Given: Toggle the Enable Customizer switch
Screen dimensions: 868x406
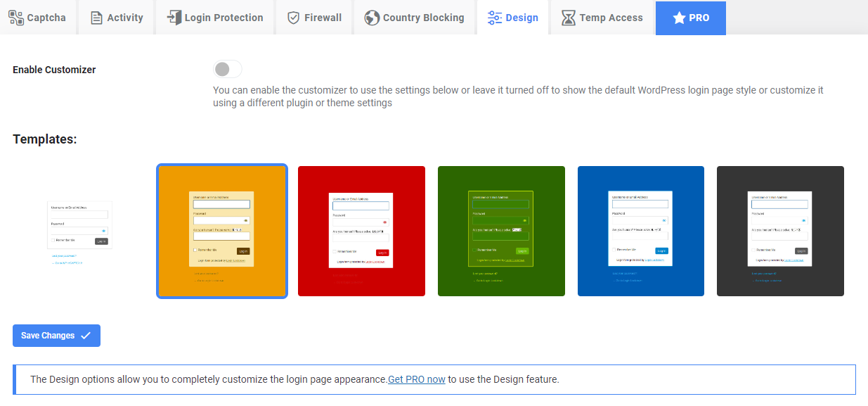Looking at the screenshot, I should pos(228,69).
